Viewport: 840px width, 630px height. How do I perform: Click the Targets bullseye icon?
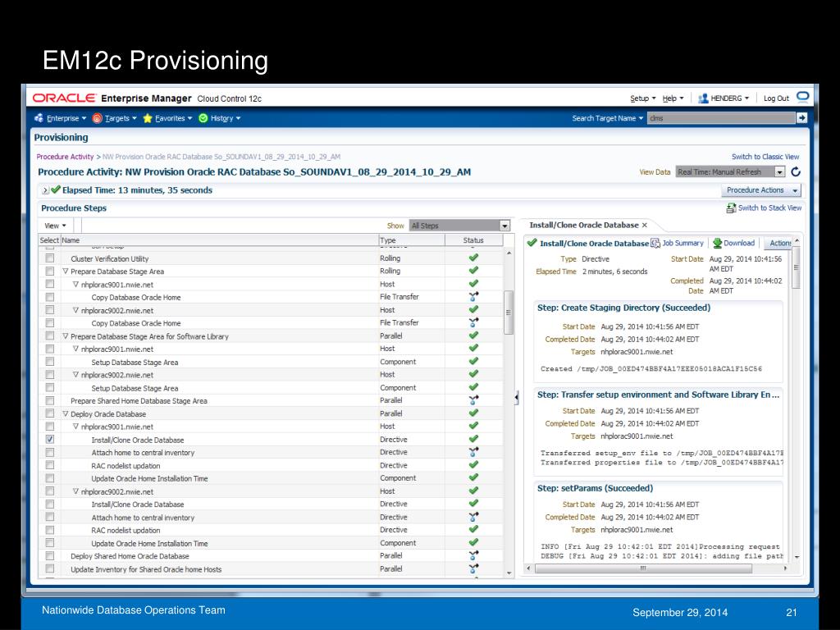pyautogui.click(x=97, y=118)
